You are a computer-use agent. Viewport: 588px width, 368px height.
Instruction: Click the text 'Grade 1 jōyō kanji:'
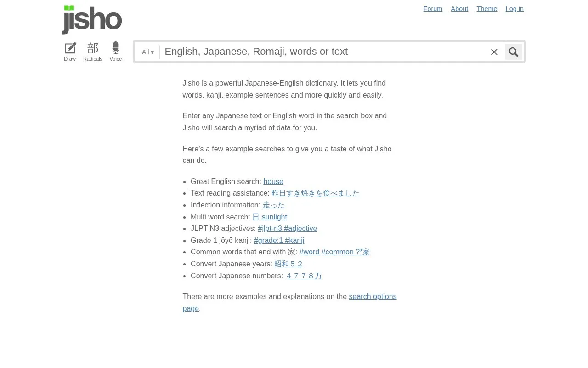pyautogui.click(x=221, y=240)
